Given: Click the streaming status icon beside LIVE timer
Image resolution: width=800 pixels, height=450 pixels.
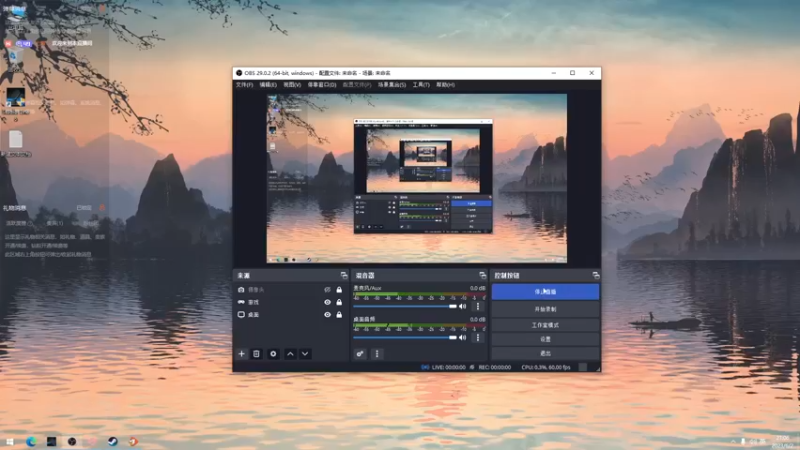Looking at the screenshot, I should tap(425, 367).
